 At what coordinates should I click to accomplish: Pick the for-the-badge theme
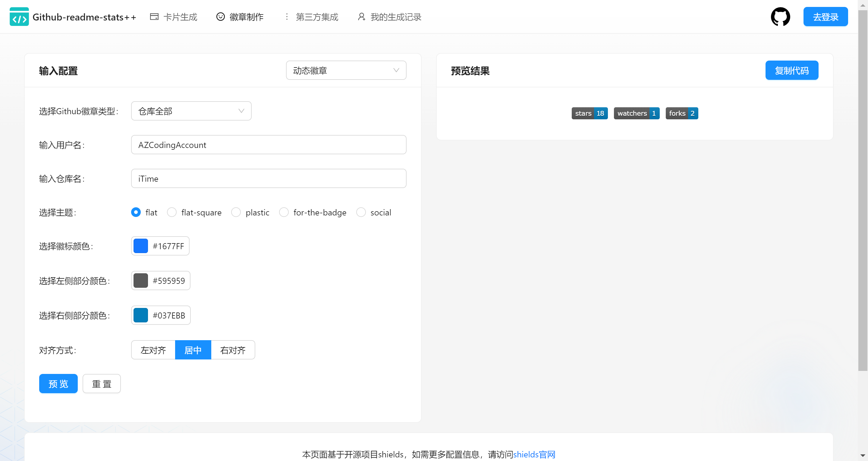[284, 212]
